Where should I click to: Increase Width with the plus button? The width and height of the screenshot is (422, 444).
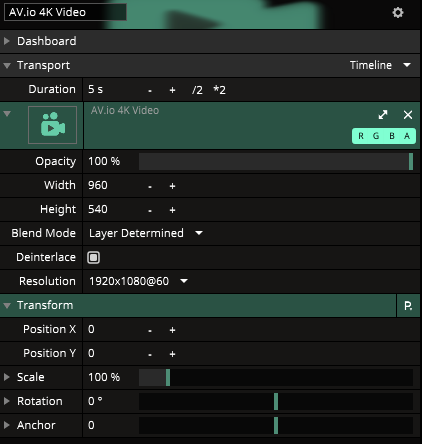click(172, 186)
